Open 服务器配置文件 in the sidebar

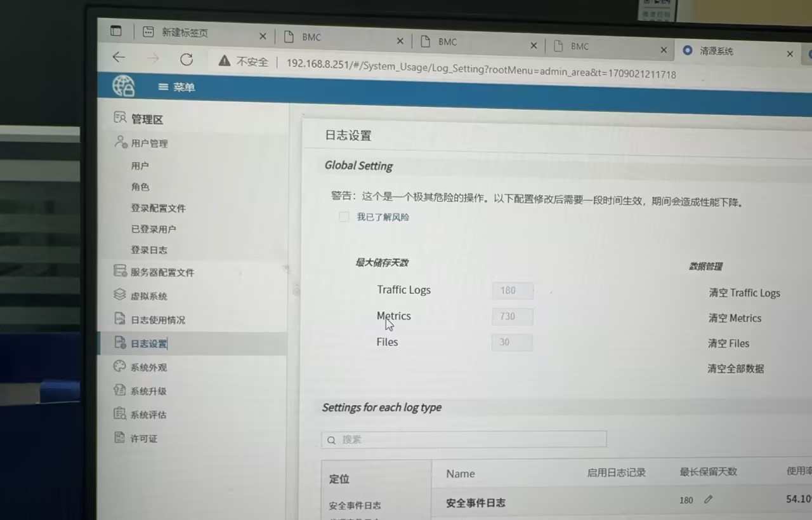click(162, 272)
